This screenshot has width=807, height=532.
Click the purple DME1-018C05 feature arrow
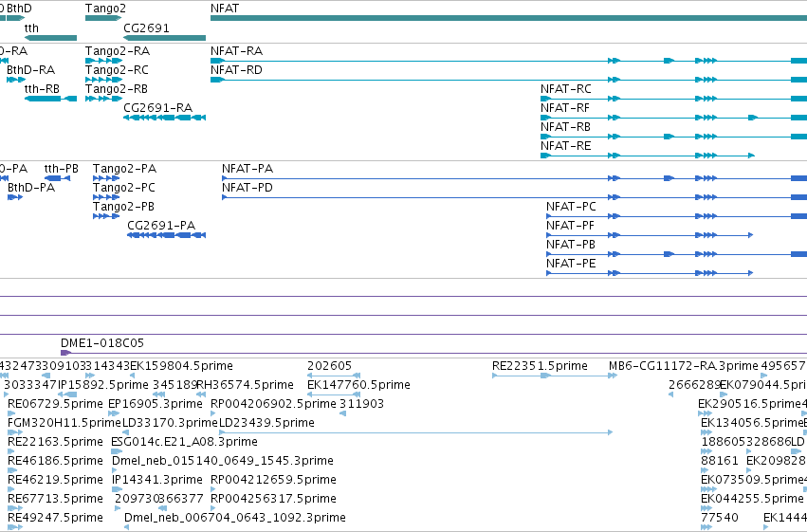(x=65, y=353)
